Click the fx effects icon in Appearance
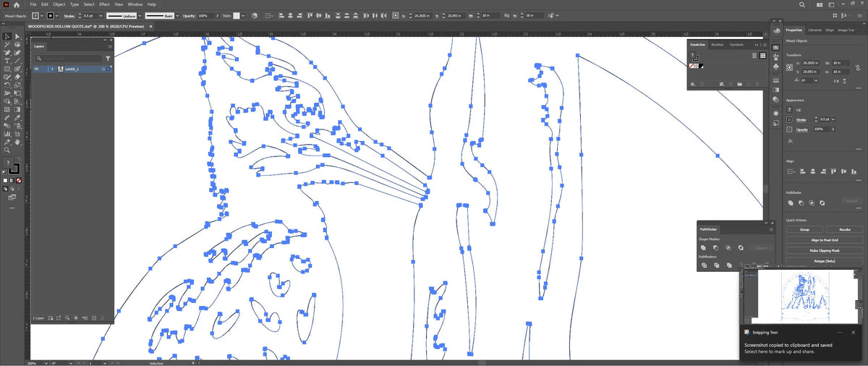Image resolution: width=868 pixels, height=366 pixels. (x=791, y=141)
